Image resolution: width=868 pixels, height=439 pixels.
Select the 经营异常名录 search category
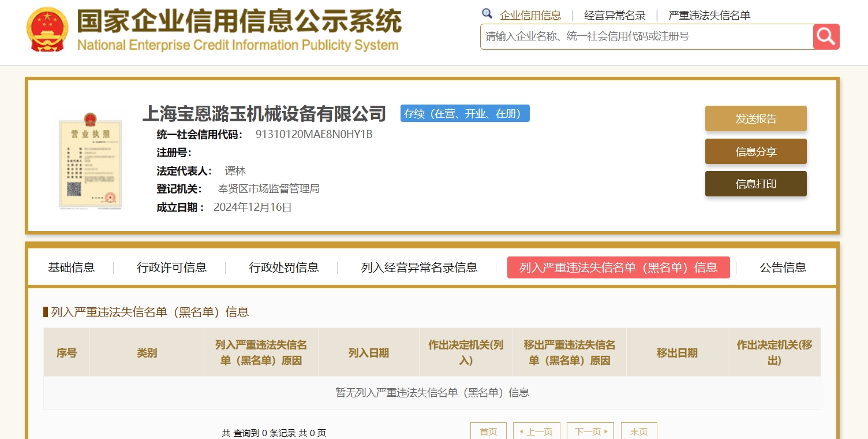(615, 16)
